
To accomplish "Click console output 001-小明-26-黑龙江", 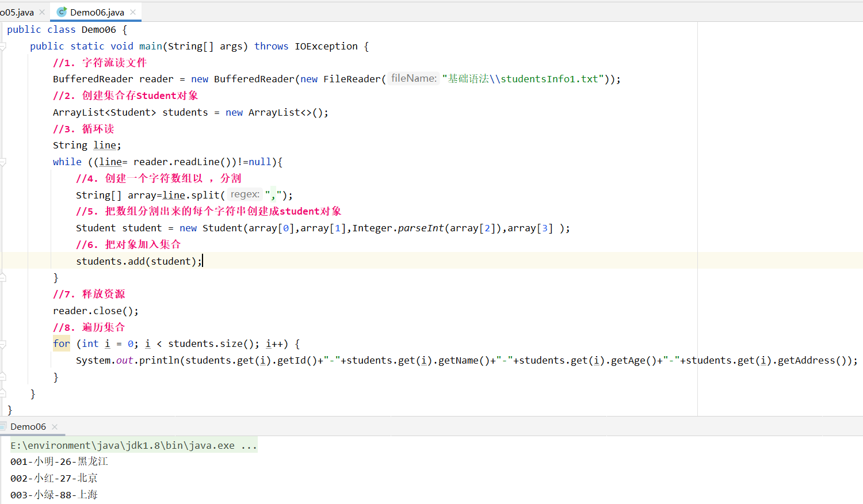I will click(59, 461).
